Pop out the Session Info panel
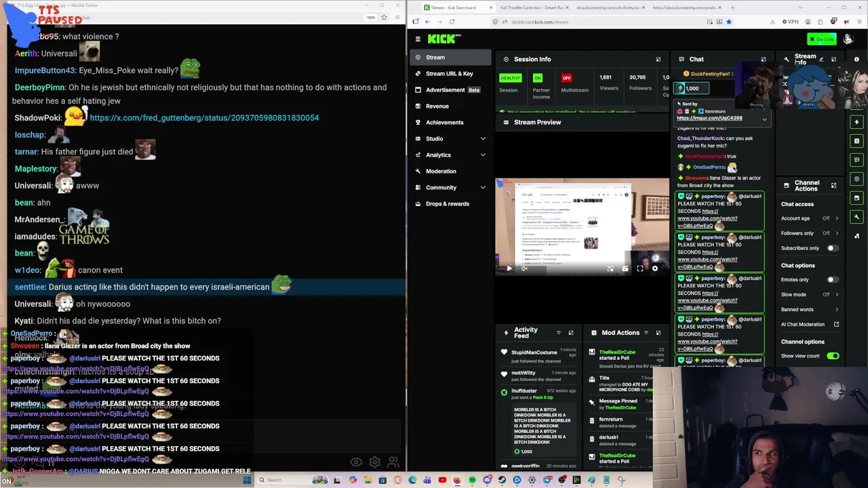This screenshot has width=868, height=488. point(658,60)
